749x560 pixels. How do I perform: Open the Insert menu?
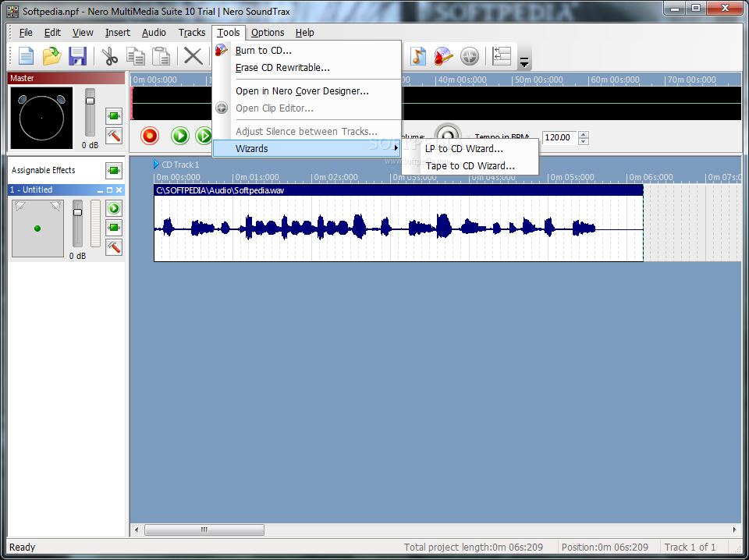click(x=118, y=33)
